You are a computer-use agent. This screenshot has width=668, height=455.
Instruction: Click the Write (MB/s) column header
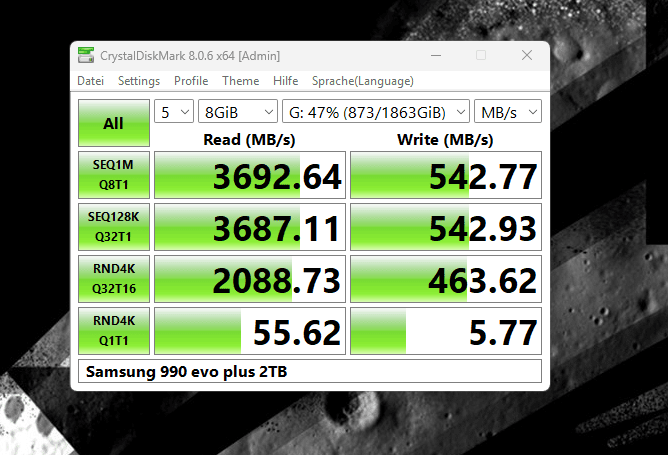coord(445,140)
